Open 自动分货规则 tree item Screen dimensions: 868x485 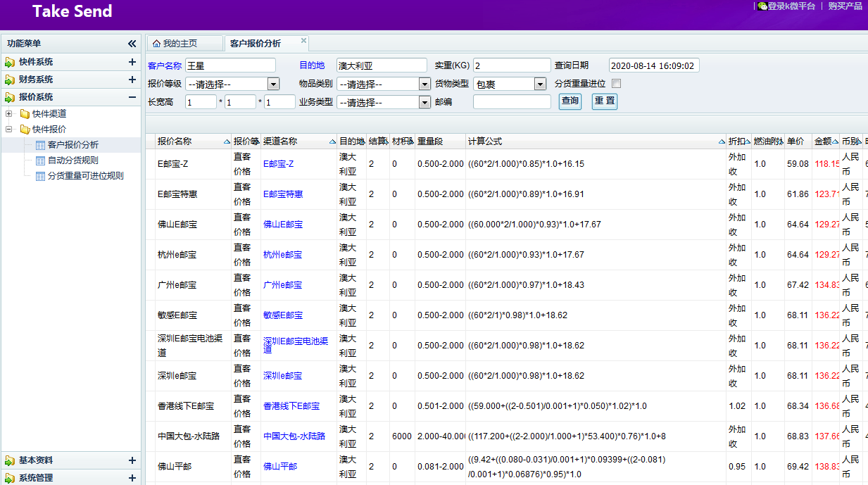tap(73, 160)
